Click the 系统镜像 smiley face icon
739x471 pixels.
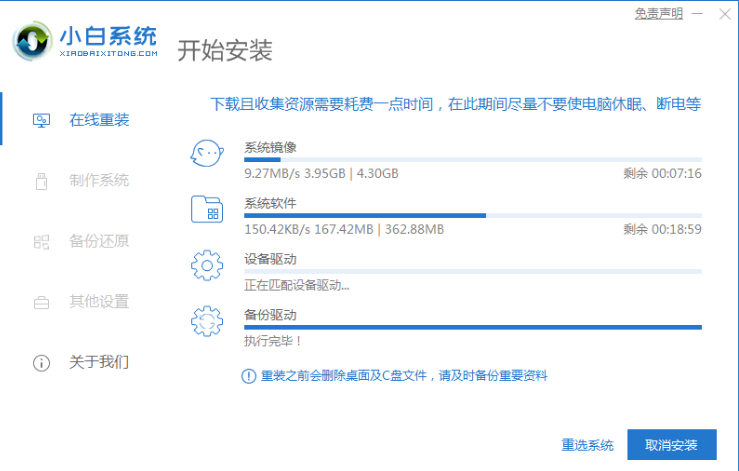[206, 154]
